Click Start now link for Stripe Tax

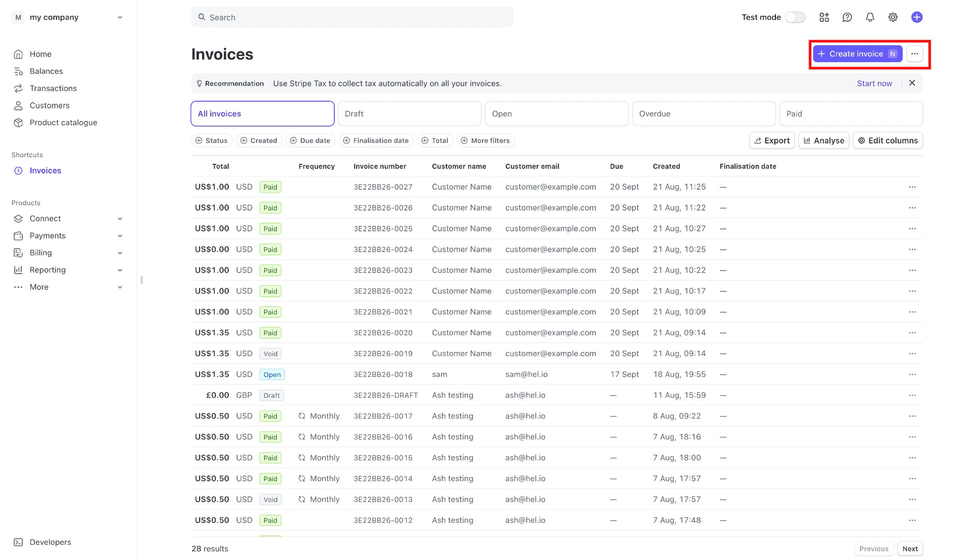(874, 83)
